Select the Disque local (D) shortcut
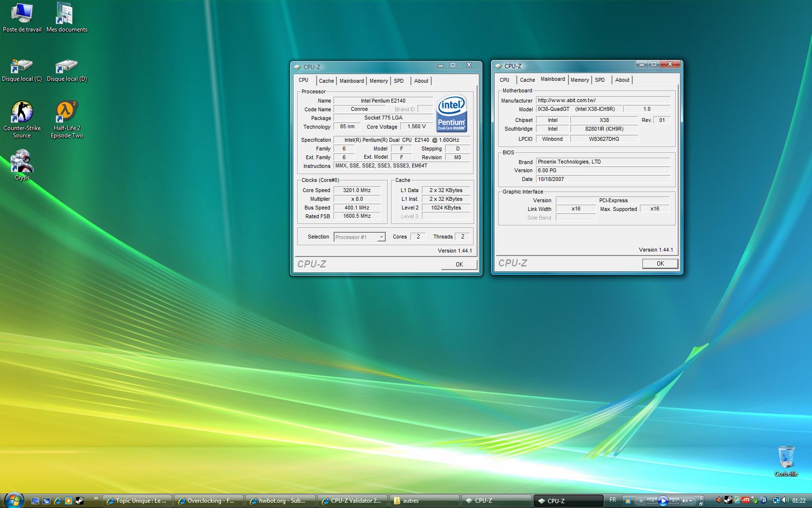812x508 pixels. 67,70
